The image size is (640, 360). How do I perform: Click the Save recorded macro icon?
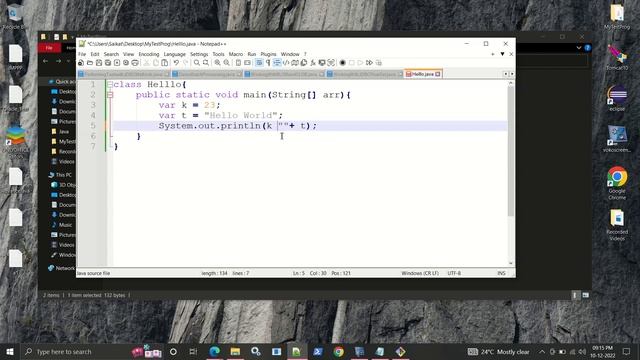point(379,63)
